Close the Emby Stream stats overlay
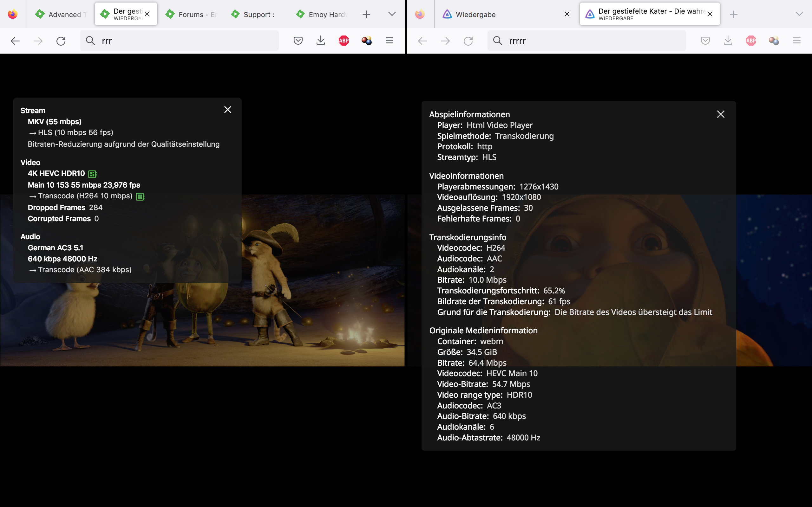Image resolution: width=812 pixels, height=507 pixels. pos(227,110)
